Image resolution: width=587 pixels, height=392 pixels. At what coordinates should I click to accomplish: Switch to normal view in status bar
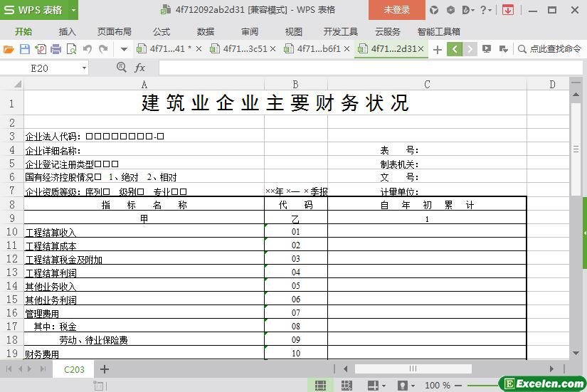(320, 386)
